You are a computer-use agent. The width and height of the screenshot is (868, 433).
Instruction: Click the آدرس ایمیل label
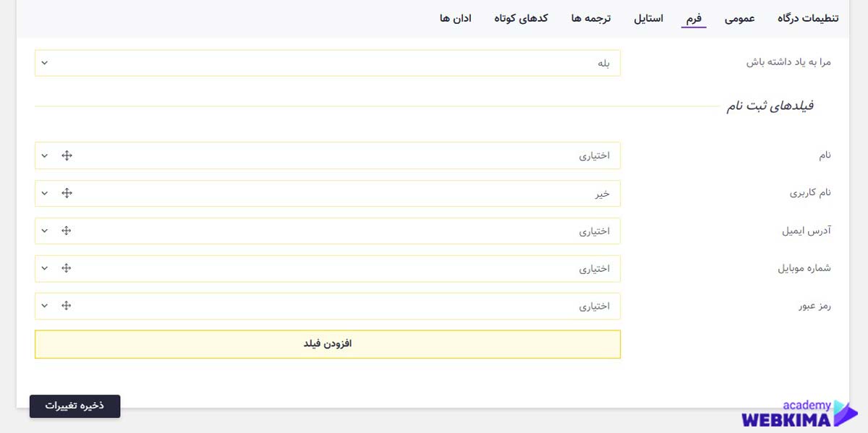(807, 231)
